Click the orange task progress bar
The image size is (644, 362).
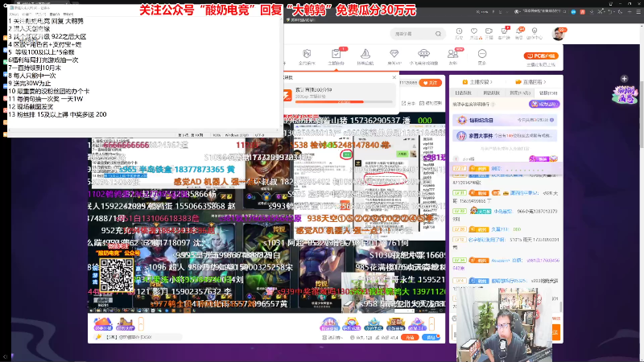click(344, 101)
